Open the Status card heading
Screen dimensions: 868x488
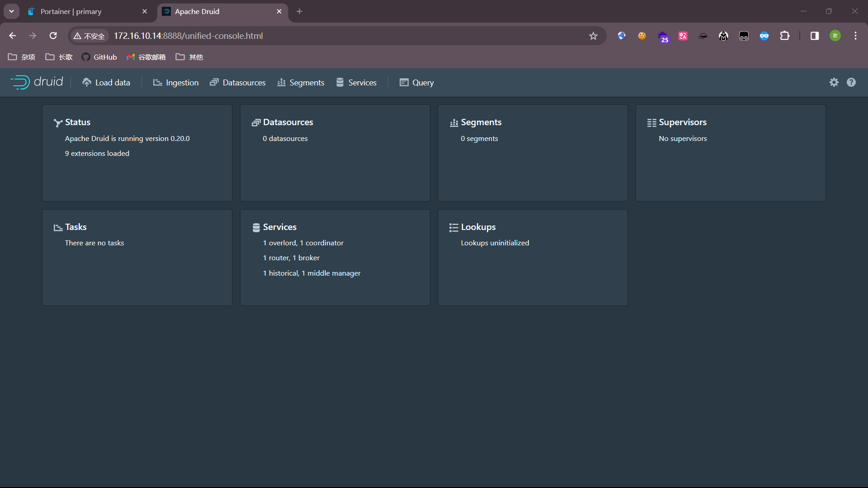point(78,122)
